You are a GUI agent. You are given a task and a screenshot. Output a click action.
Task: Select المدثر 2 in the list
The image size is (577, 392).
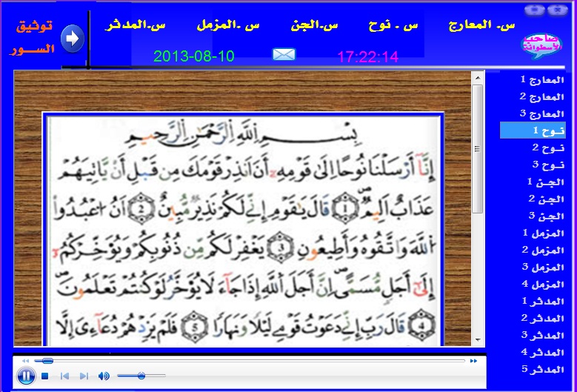tap(542, 318)
